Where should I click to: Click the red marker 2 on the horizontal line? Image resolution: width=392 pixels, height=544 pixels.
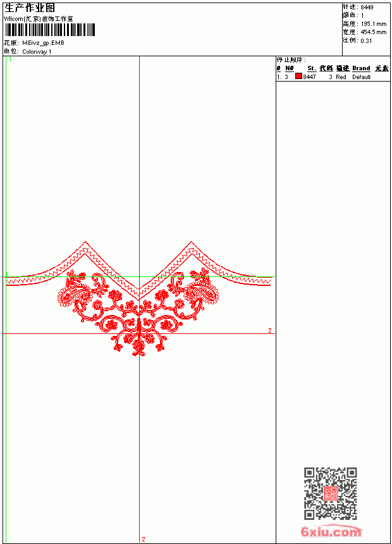tap(270, 331)
